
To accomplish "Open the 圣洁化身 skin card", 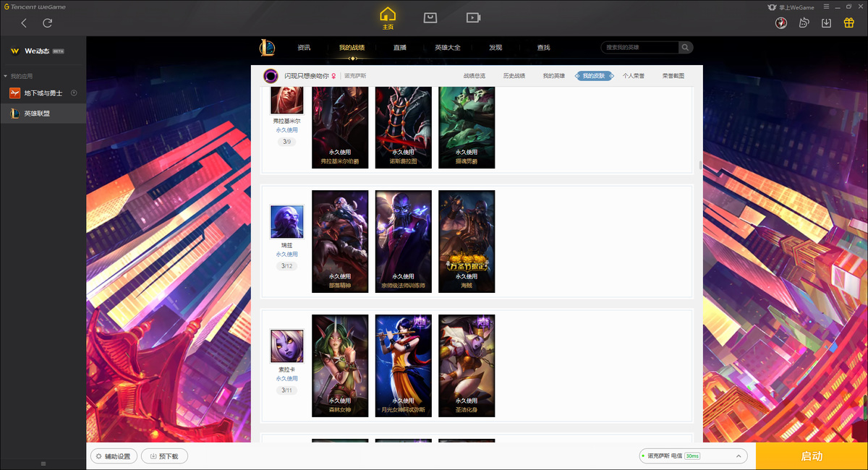I will pyautogui.click(x=467, y=366).
